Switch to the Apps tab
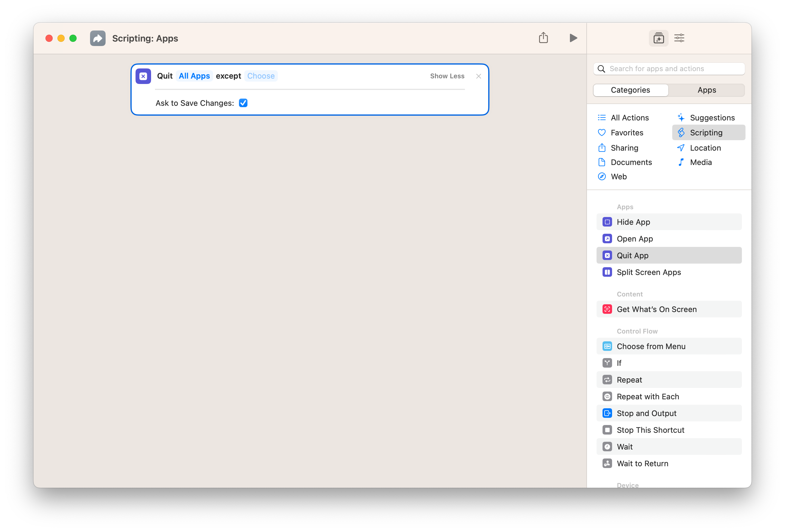 [707, 90]
